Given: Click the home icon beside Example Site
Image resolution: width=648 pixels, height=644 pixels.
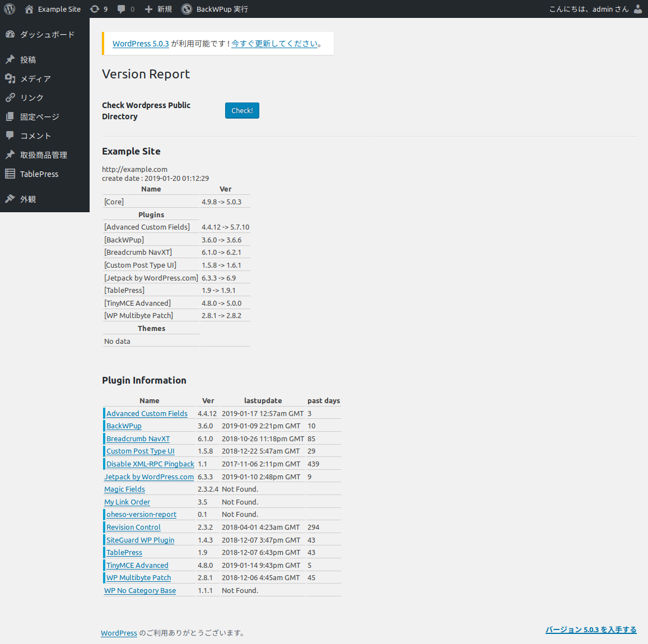Looking at the screenshot, I should tap(29, 9).
